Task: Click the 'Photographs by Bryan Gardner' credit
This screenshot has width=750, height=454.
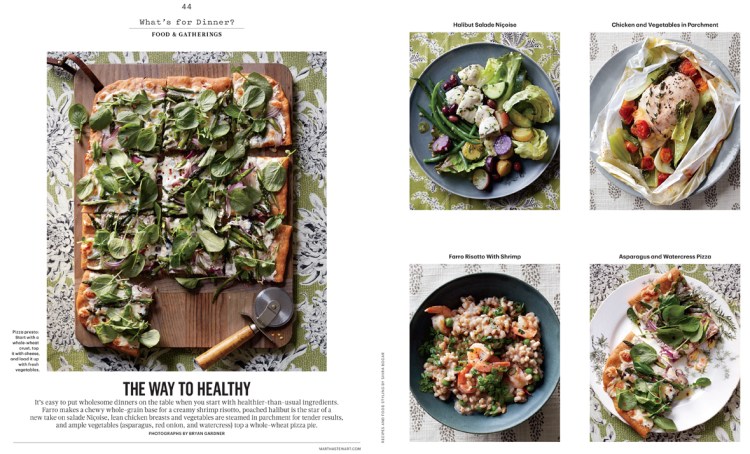Action: click(187, 433)
